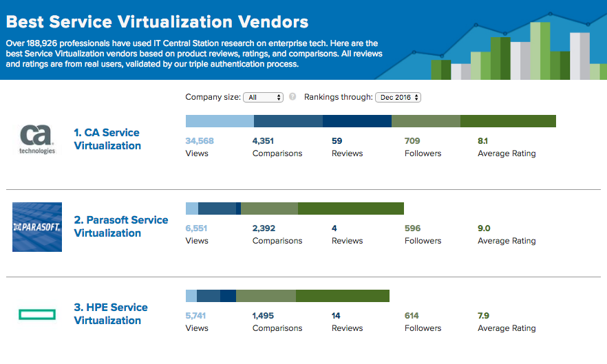
Task: Click the 596 Followers value
Action: click(x=413, y=228)
